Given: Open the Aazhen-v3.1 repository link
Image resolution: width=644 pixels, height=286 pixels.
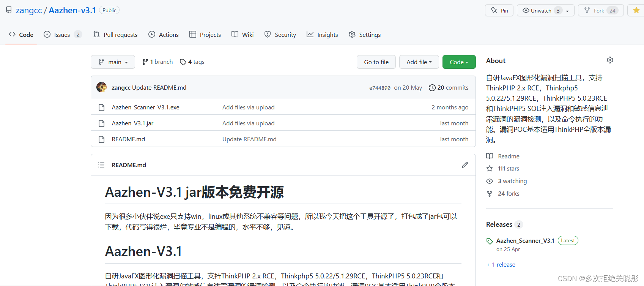Looking at the screenshot, I should click(72, 10).
